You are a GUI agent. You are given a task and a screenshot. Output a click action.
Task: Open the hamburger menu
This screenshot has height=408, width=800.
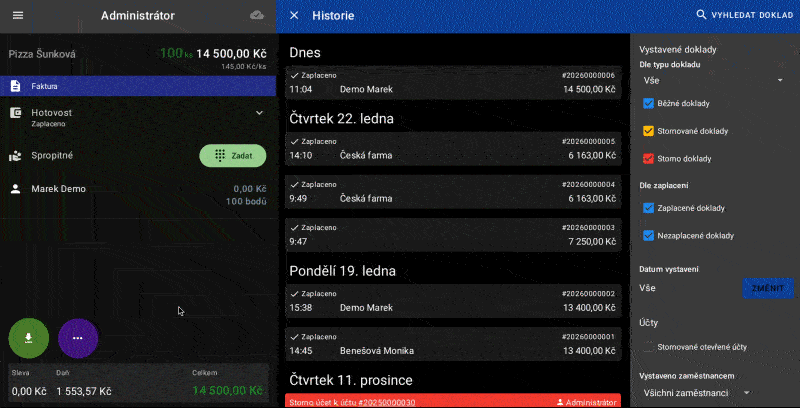point(17,16)
